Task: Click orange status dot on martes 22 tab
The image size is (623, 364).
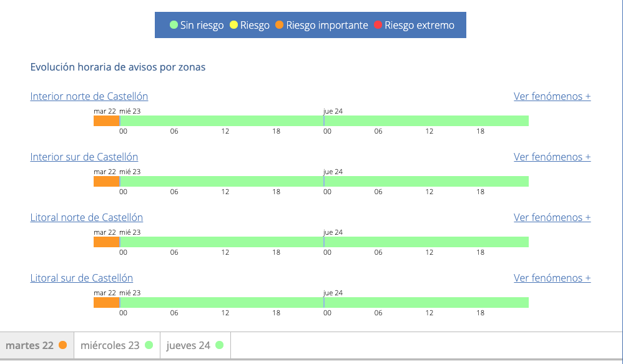Action: (x=62, y=345)
